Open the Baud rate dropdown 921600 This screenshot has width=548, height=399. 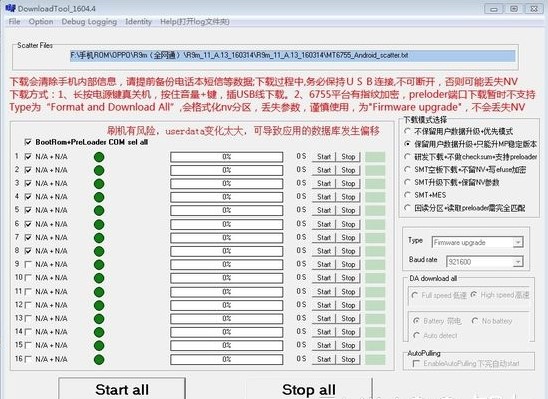pos(484,262)
